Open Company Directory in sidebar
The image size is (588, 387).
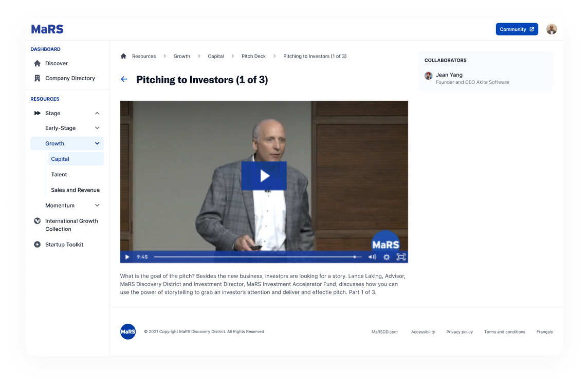click(70, 78)
